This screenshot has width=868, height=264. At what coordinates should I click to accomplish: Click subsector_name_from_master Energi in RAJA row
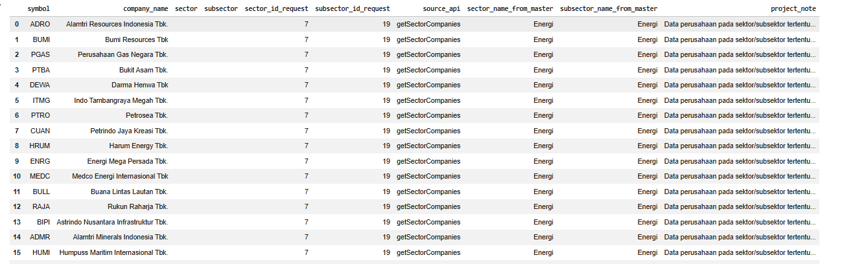tap(648, 206)
